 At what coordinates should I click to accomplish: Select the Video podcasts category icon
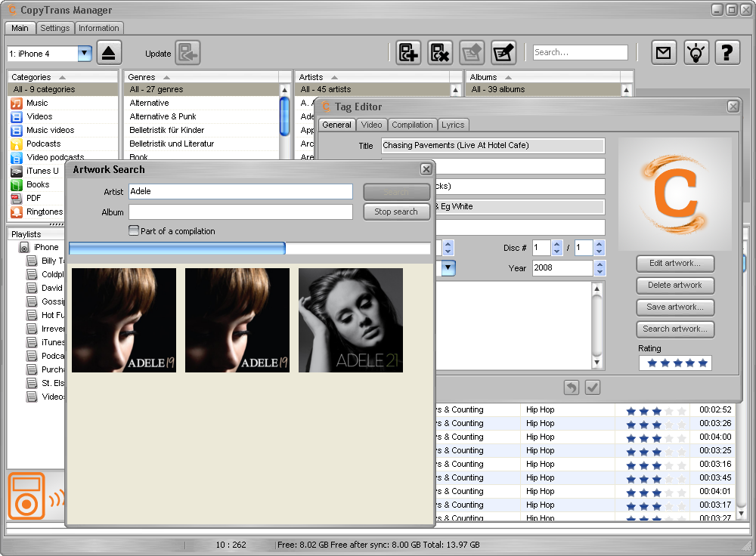[x=17, y=158]
